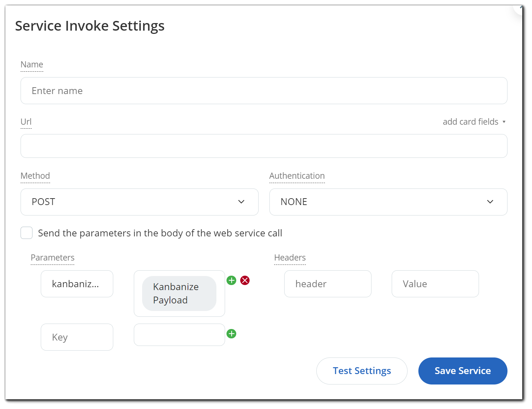Focus the Enter name input field
The width and height of the screenshot is (532, 409).
tap(264, 91)
